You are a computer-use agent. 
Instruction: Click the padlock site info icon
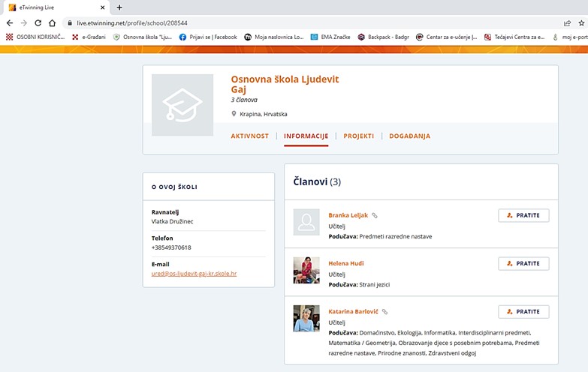[x=70, y=22]
